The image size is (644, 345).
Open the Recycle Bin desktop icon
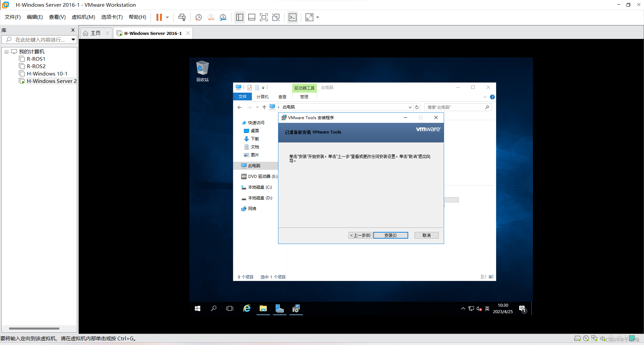pyautogui.click(x=202, y=71)
